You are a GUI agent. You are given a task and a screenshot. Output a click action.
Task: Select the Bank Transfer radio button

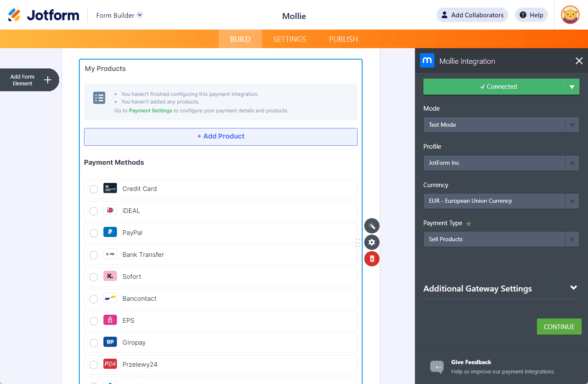tap(94, 255)
